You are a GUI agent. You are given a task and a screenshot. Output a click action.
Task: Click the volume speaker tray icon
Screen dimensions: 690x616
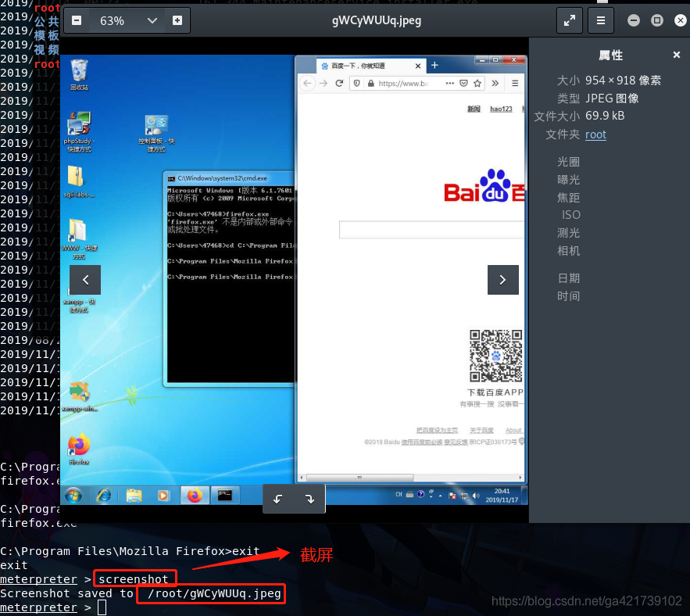[x=476, y=496]
